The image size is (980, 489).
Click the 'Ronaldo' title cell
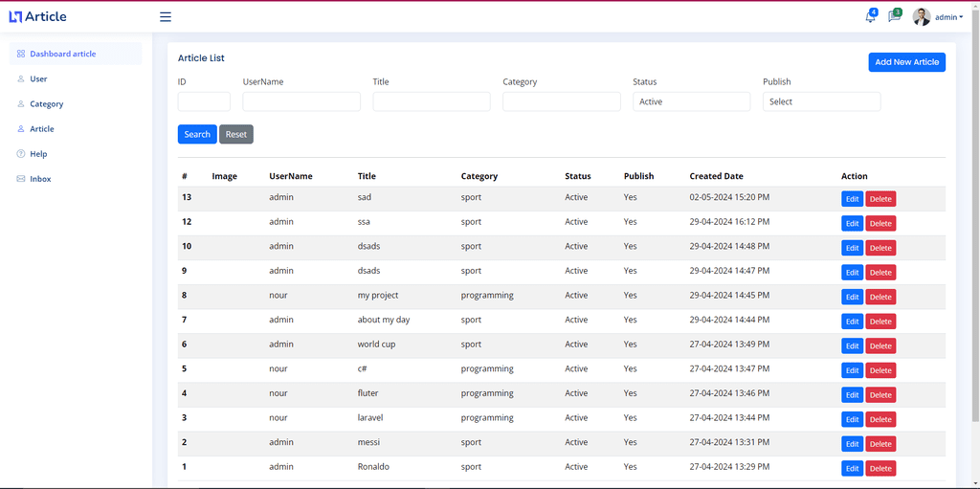pos(373,466)
